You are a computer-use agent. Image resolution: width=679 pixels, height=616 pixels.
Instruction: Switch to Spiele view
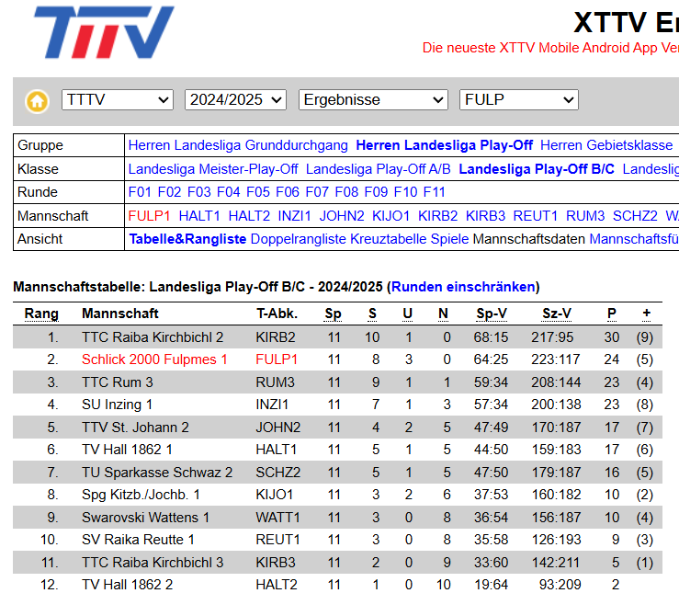(x=449, y=239)
